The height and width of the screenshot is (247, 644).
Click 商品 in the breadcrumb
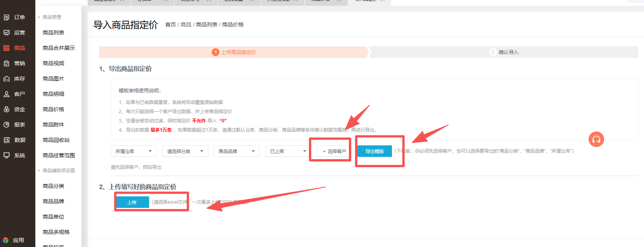pyautogui.click(x=186, y=25)
